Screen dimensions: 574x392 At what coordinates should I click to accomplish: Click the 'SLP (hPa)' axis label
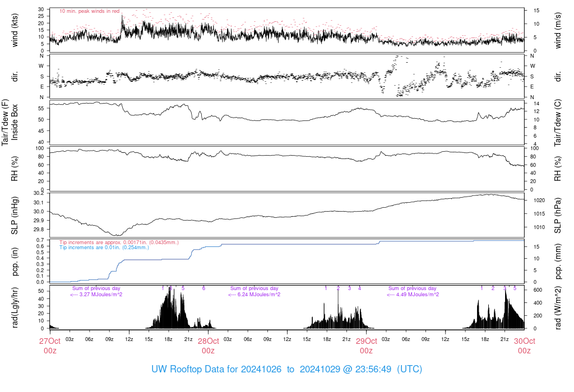click(558, 216)
